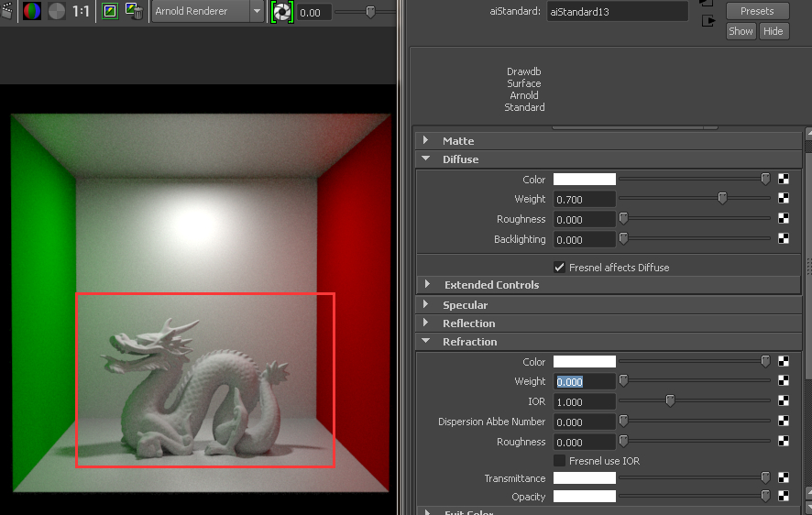Open the Arnold Renderer dropdown

(x=257, y=11)
